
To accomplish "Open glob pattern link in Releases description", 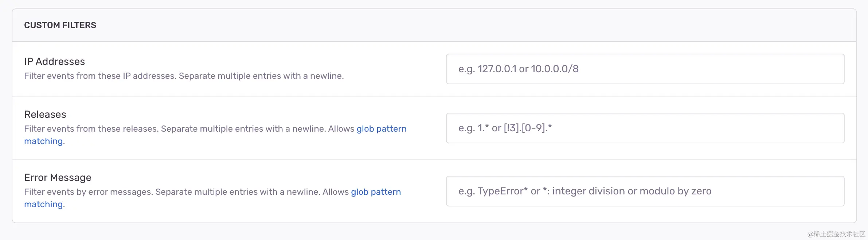I will (x=381, y=129).
